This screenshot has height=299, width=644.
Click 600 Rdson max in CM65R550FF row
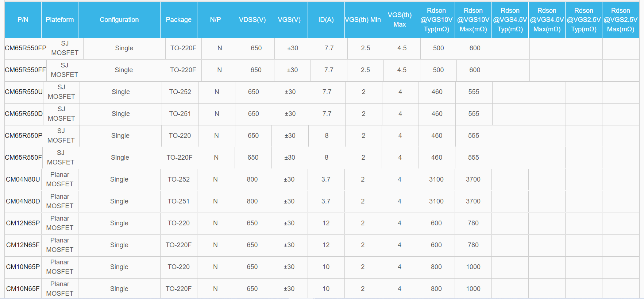coord(475,70)
